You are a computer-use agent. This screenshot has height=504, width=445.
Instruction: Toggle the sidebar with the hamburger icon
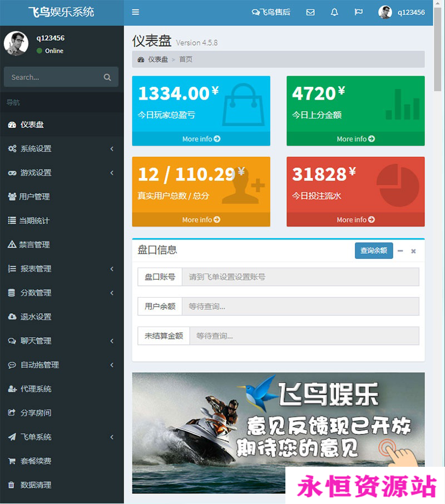(x=134, y=12)
